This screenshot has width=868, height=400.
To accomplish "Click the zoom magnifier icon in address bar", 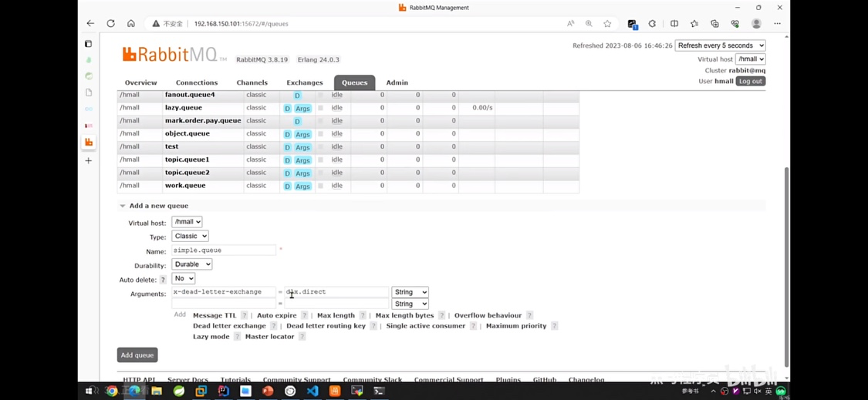I will 589,24.
